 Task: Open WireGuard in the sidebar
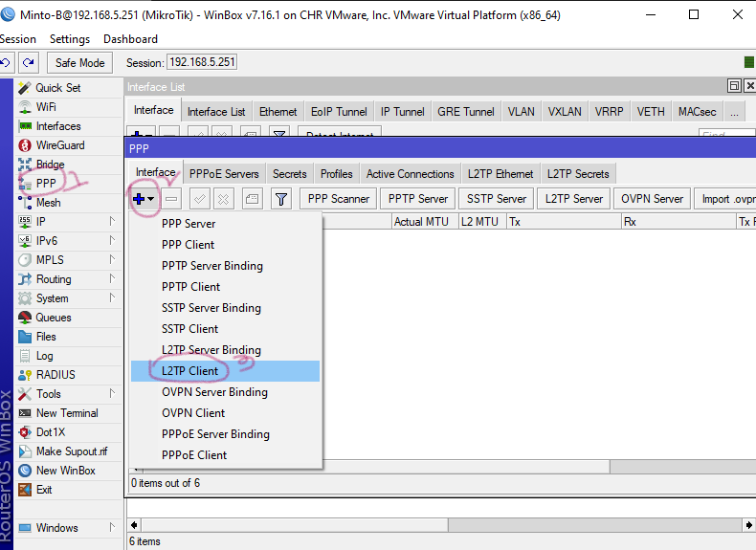tap(69, 145)
